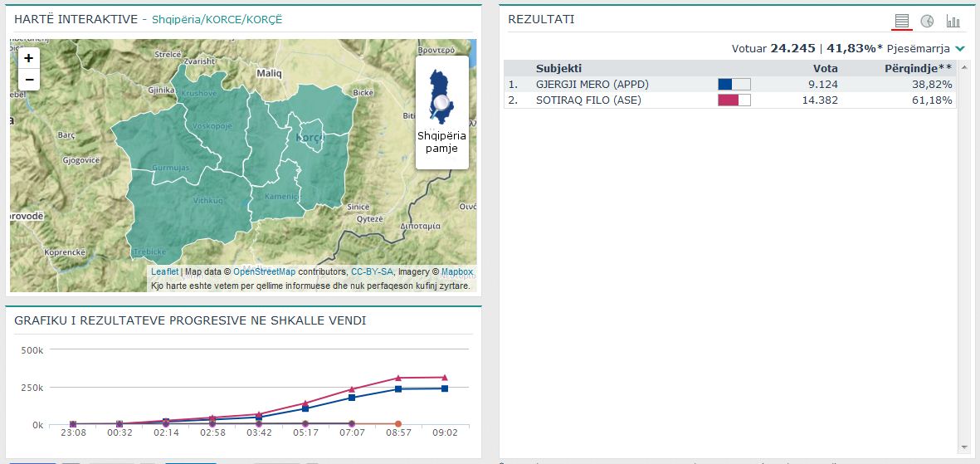
Task: Switch results to table list view
Action: [902, 21]
